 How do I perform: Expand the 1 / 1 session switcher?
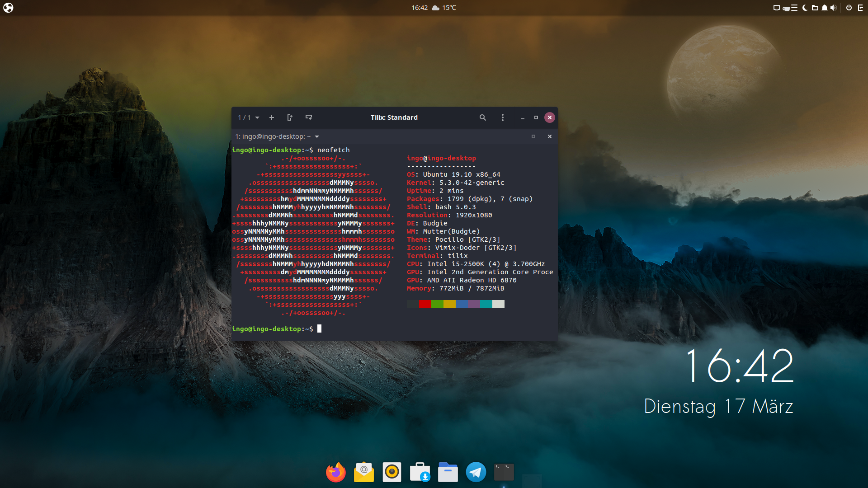pyautogui.click(x=249, y=117)
